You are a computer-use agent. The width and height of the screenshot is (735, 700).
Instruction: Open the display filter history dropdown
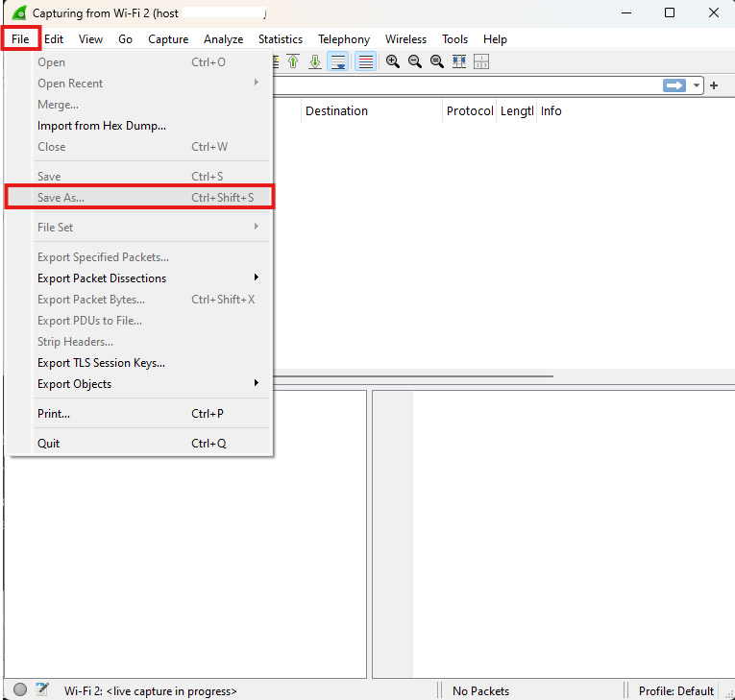coord(697,85)
